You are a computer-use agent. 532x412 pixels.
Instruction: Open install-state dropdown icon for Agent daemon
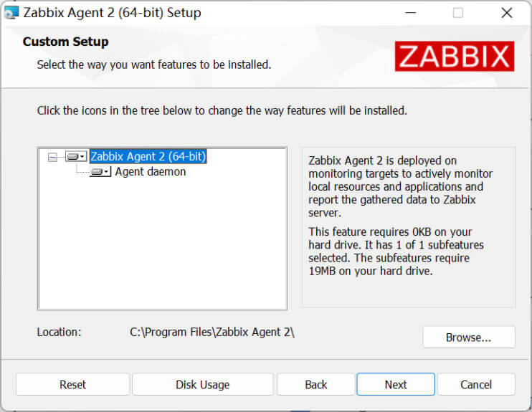[100, 172]
